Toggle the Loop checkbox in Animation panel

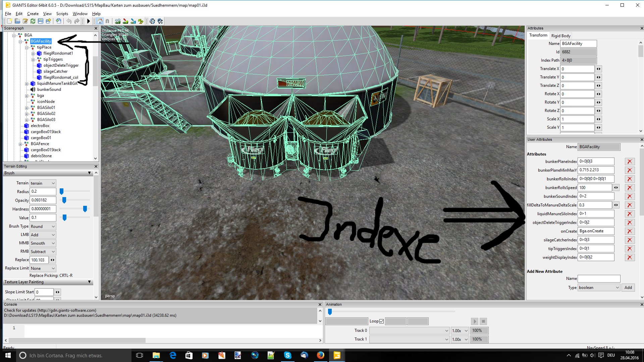pos(381,321)
